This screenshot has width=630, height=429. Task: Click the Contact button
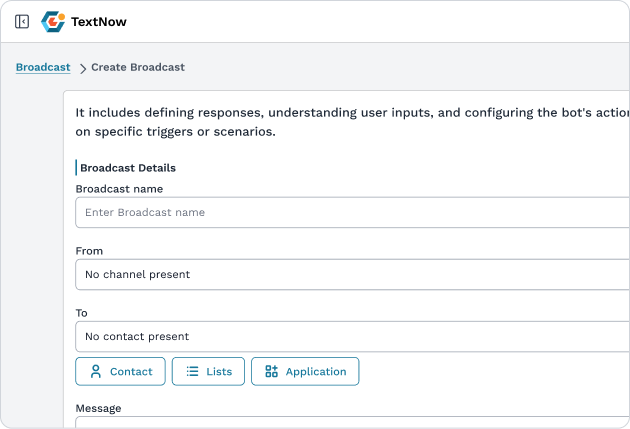point(120,372)
